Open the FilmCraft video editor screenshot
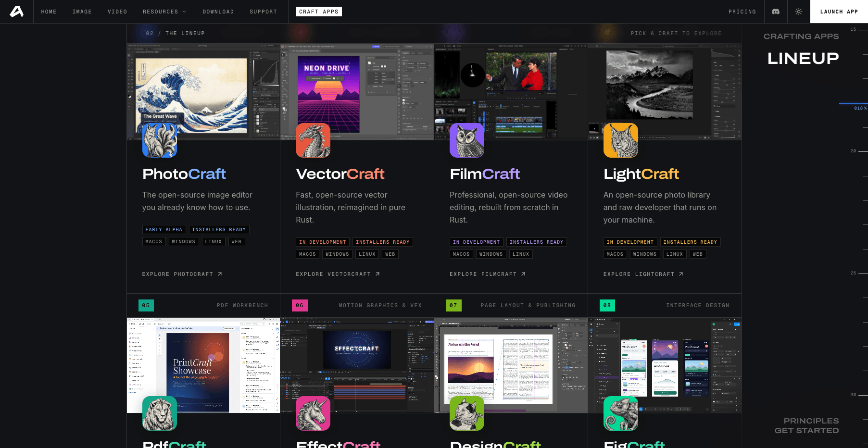Image resolution: width=868 pixels, height=448 pixels. click(511, 92)
